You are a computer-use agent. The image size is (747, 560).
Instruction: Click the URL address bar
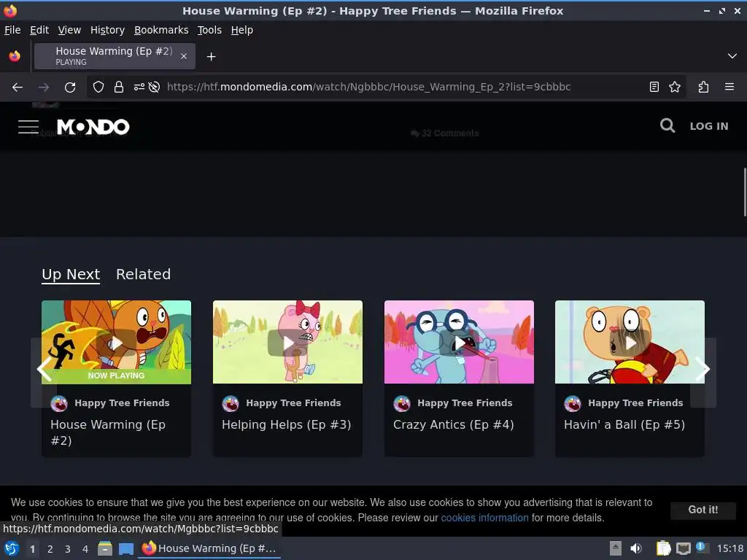(x=368, y=87)
